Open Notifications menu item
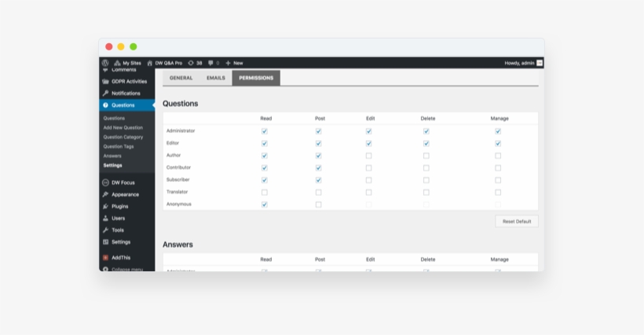 point(127,94)
